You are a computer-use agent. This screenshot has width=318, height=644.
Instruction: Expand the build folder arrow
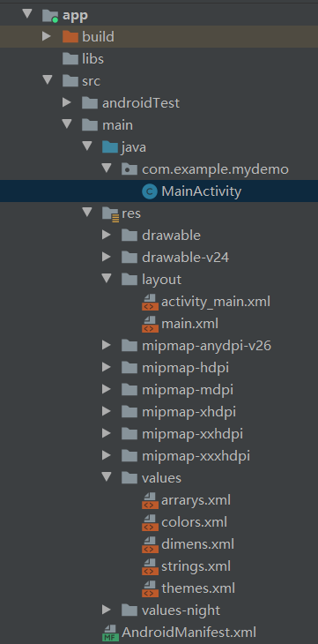pyautogui.click(x=47, y=36)
